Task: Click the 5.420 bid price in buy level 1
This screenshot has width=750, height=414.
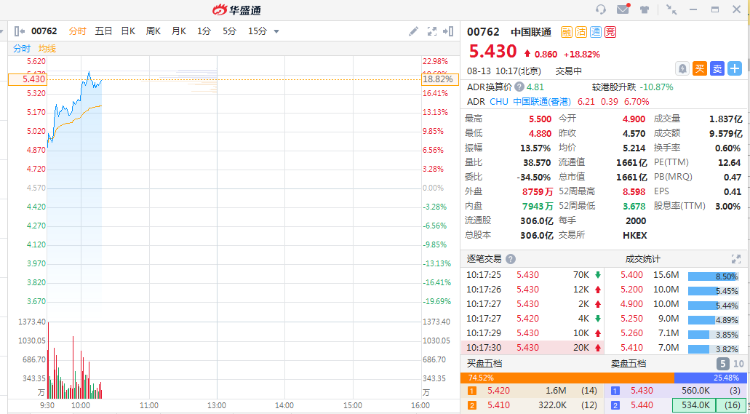Action: click(x=498, y=391)
